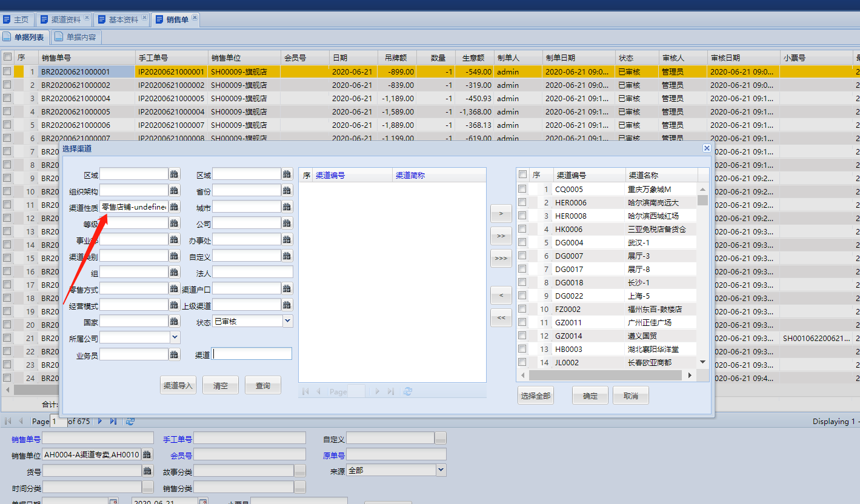
Task: Click the 选择全部 button
Action: pyautogui.click(x=536, y=396)
